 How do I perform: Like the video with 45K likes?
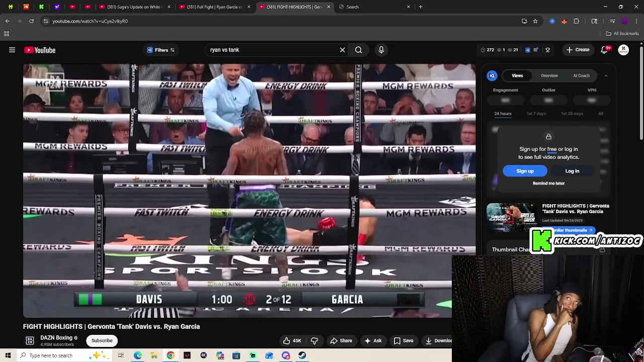(x=292, y=340)
